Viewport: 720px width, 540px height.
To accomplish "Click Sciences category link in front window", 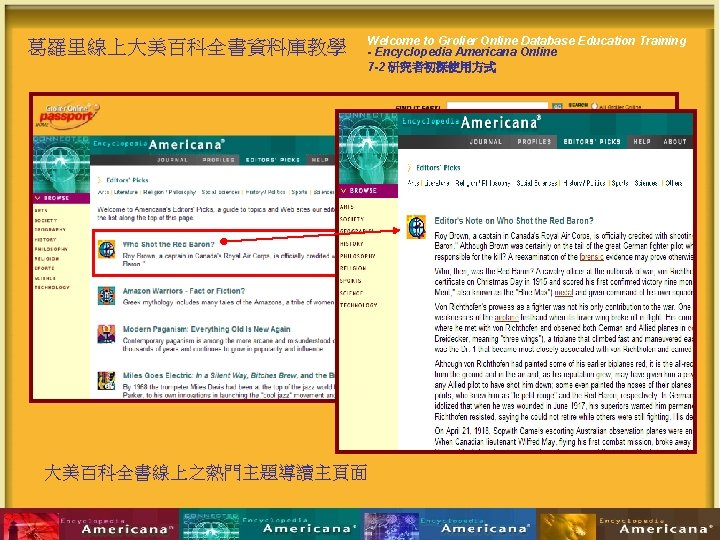I will click(646, 183).
